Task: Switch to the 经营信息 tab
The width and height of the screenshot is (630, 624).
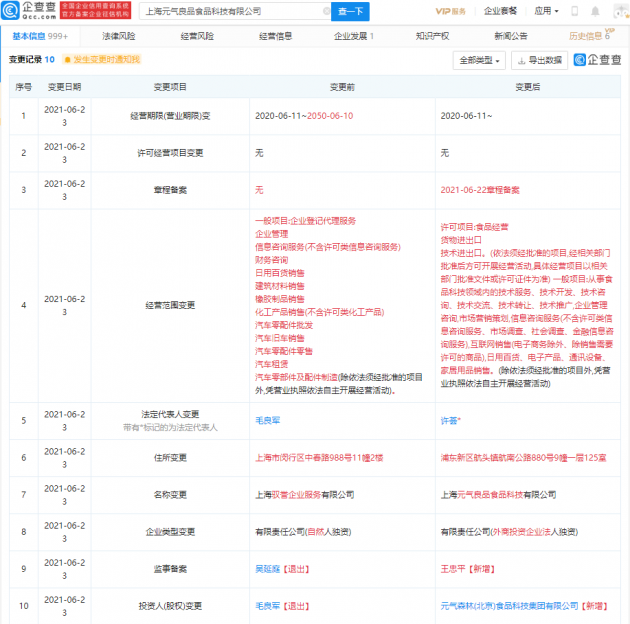Action: tap(275, 36)
